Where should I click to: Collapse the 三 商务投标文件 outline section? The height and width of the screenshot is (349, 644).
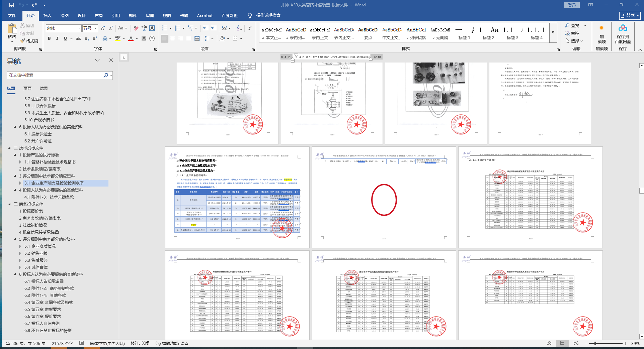(10, 204)
